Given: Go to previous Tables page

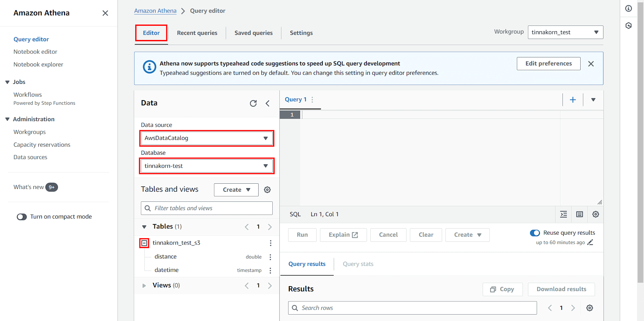Looking at the screenshot, I should (x=247, y=227).
